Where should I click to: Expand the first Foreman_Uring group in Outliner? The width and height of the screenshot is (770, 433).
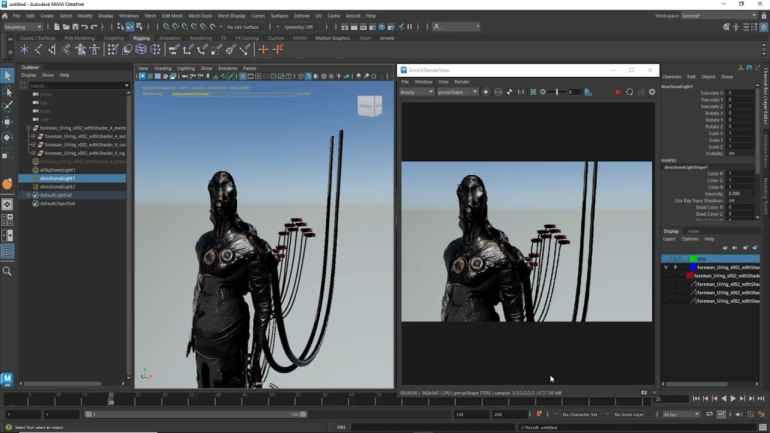[29, 129]
